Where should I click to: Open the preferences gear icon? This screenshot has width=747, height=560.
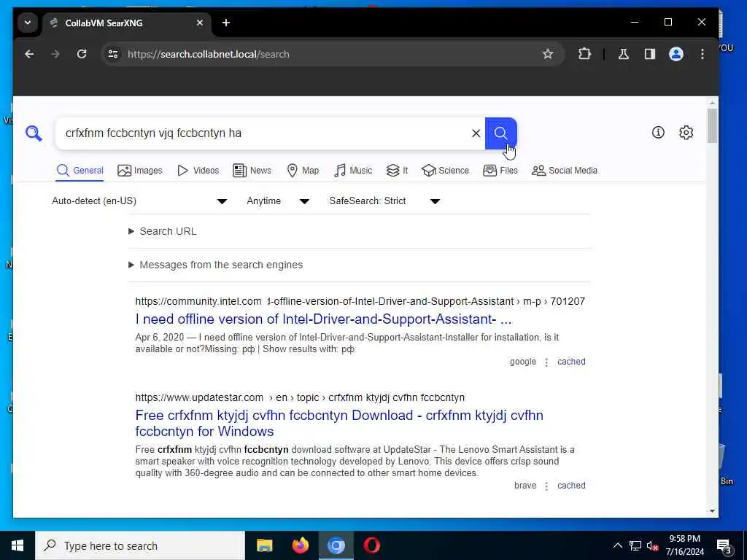click(686, 133)
